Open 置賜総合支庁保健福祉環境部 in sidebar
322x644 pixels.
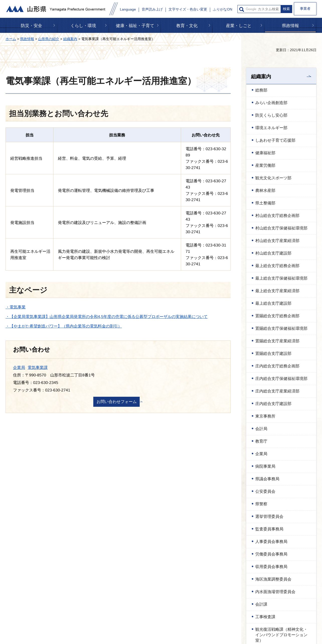click(281, 329)
